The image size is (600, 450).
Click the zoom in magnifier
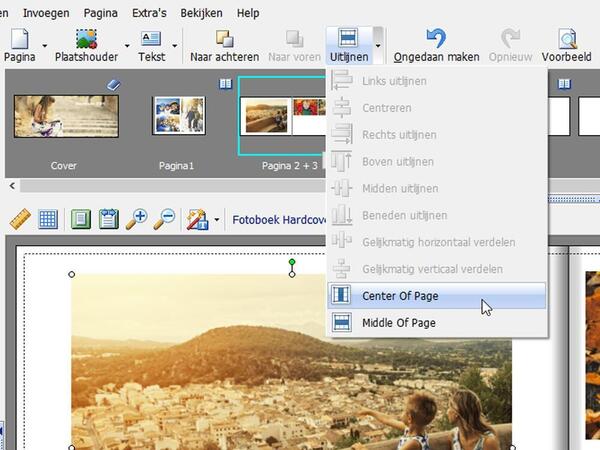(137, 219)
